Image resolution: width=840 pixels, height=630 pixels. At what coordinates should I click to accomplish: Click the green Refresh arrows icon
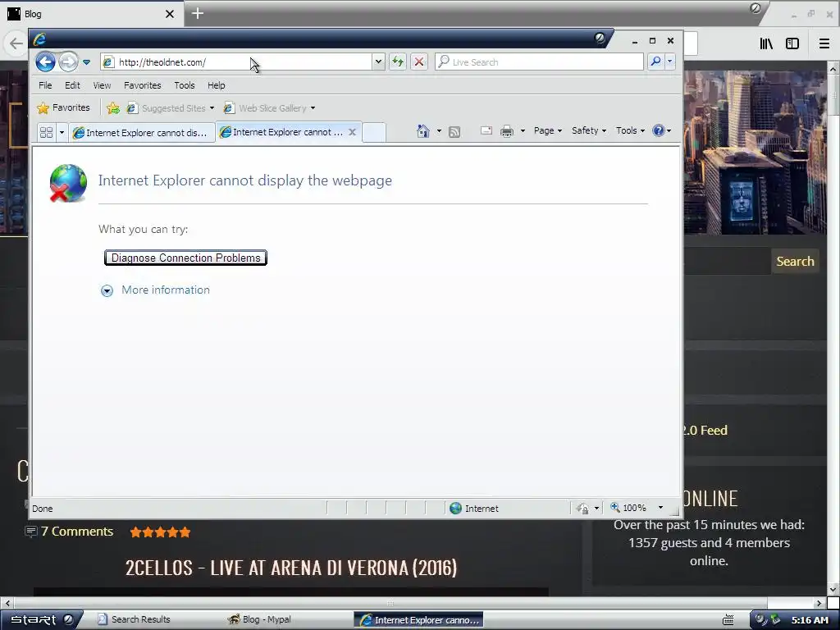pos(398,62)
